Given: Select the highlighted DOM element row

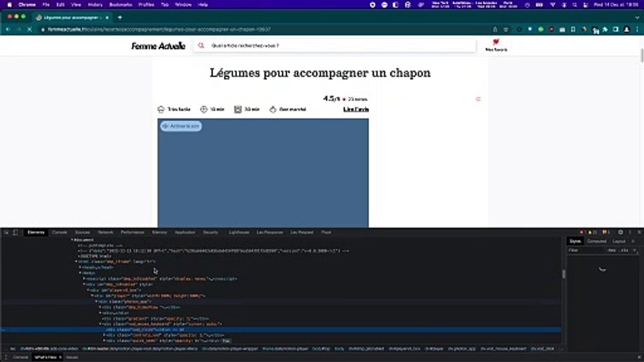Looking at the screenshot, I should (281, 329).
